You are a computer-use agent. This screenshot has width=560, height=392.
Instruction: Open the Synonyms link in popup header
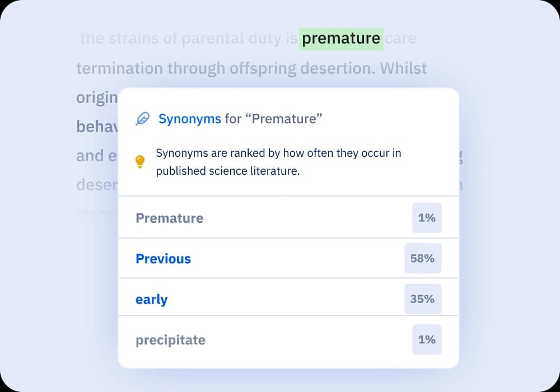tap(189, 119)
